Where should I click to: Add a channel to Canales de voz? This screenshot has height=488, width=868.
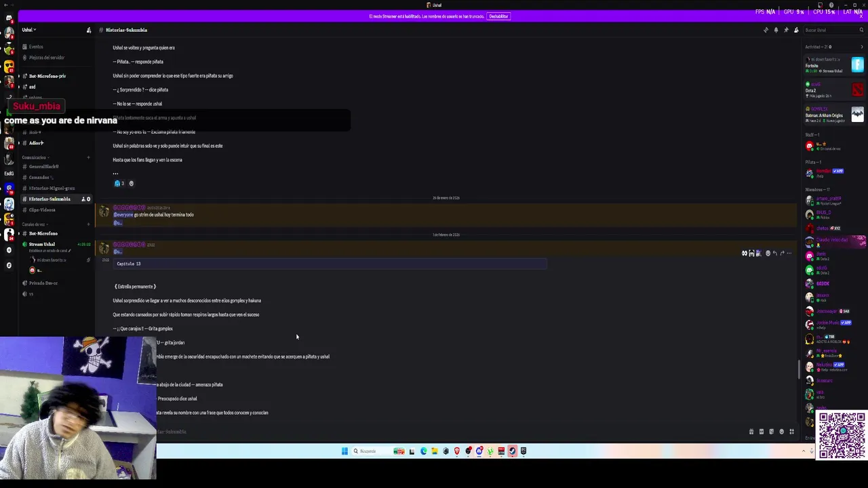click(88, 224)
